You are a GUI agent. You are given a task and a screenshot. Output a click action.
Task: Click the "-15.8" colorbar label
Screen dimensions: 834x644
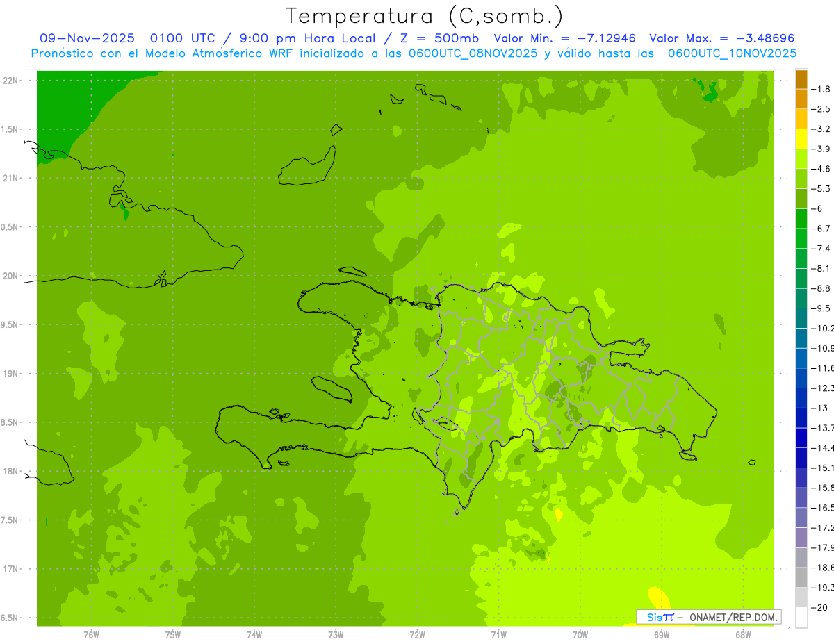coord(822,488)
